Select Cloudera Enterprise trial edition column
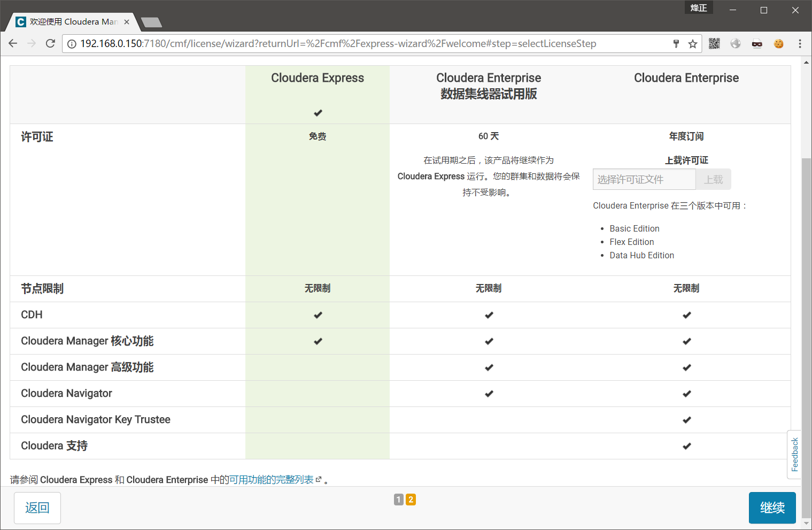The image size is (812, 530). (489, 86)
